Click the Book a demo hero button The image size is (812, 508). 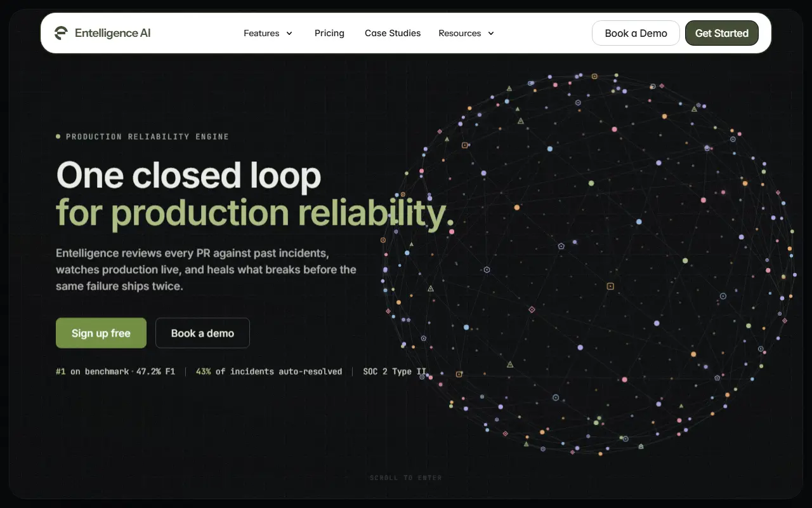tap(202, 333)
